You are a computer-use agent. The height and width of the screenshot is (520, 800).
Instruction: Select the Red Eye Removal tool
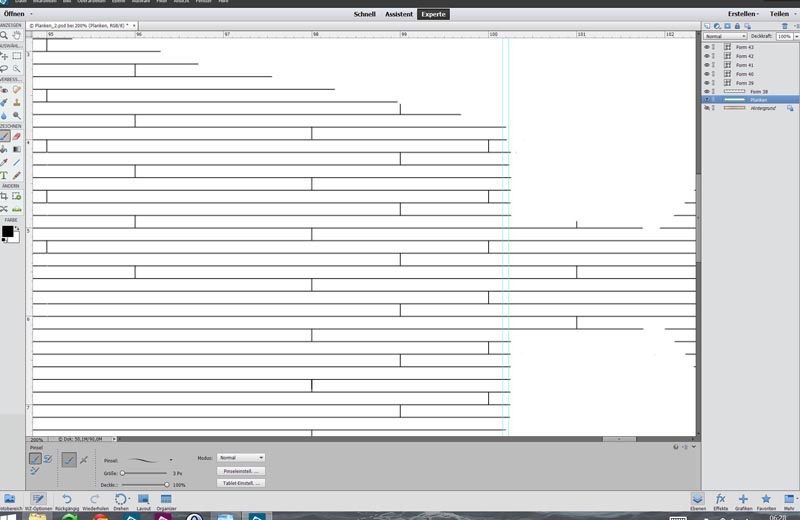[x=4, y=90]
